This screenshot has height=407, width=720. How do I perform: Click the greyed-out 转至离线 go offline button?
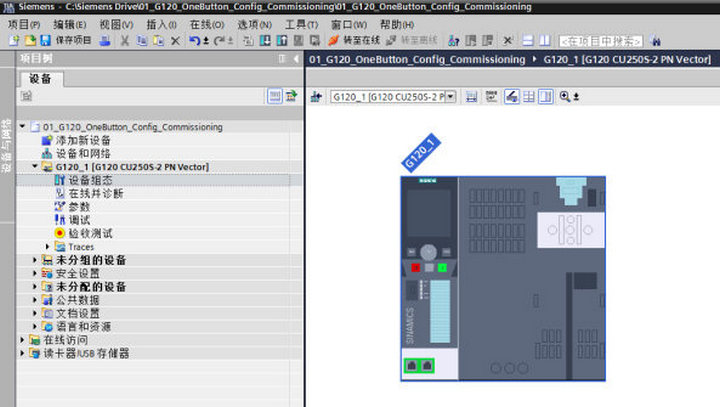coord(412,41)
